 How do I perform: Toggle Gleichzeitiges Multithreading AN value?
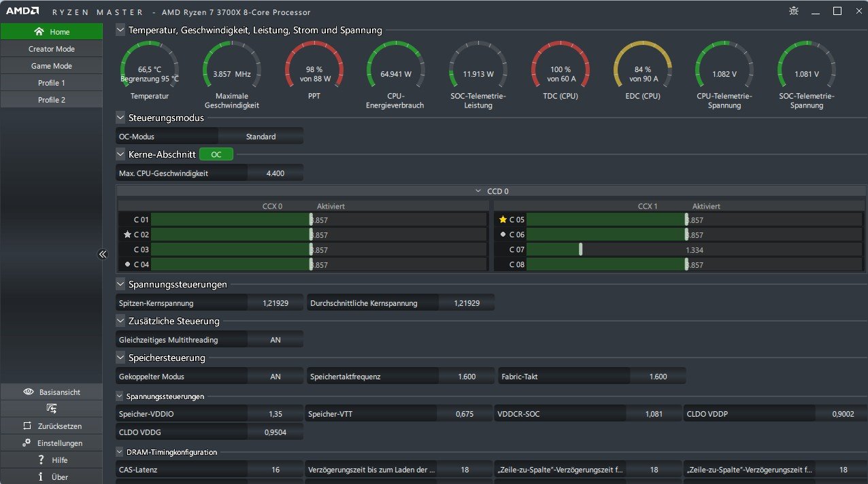click(276, 339)
